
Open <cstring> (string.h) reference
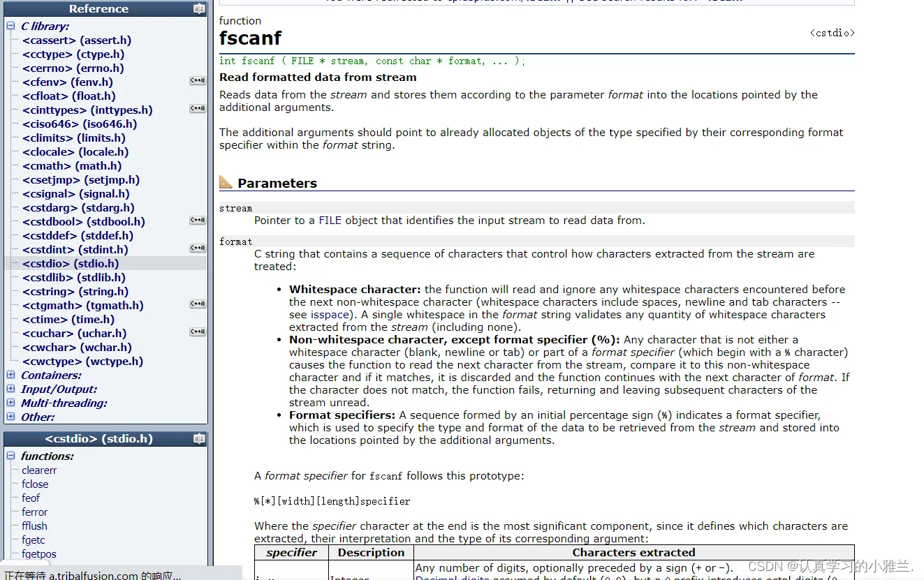(75, 292)
